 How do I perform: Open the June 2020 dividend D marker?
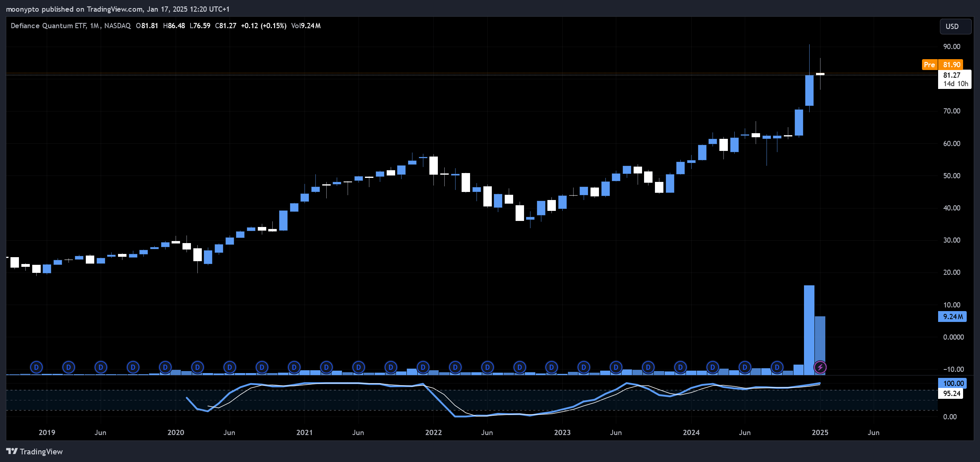230,367
